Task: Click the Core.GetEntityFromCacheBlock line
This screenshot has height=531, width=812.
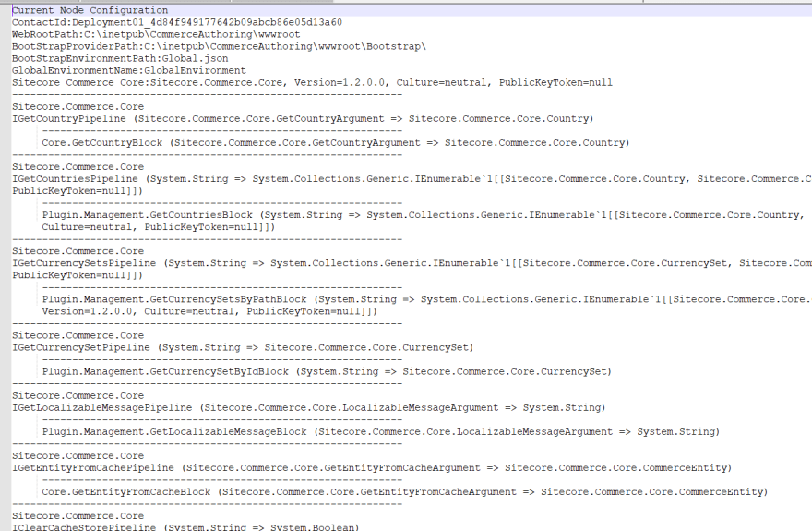Action: coord(405,491)
